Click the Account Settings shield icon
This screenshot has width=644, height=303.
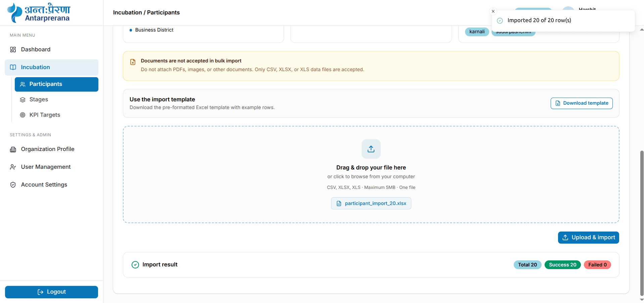point(13,185)
